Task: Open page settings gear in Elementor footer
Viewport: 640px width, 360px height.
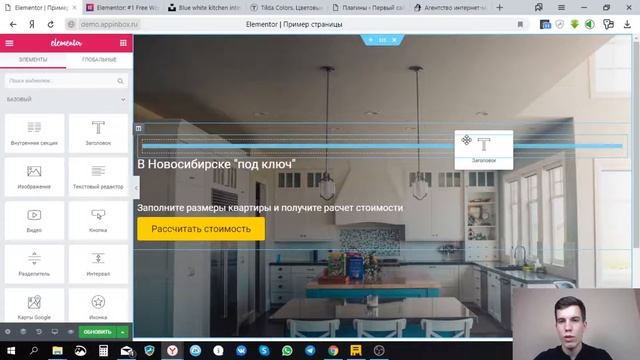Action: point(8,332)
